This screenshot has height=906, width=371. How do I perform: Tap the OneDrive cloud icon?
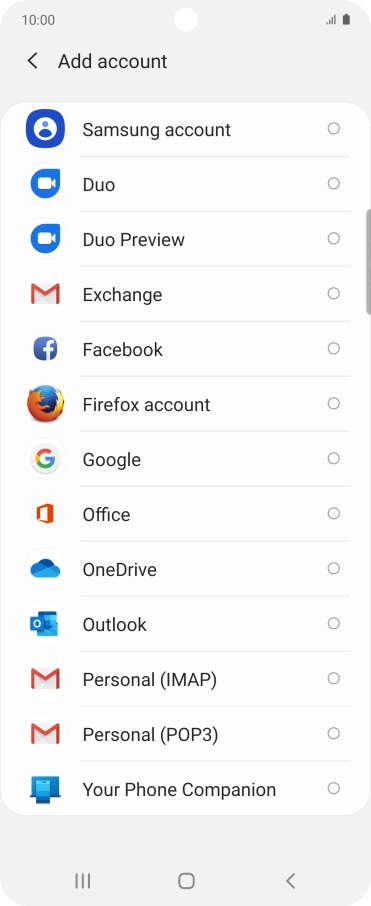(x=45, y=569)
